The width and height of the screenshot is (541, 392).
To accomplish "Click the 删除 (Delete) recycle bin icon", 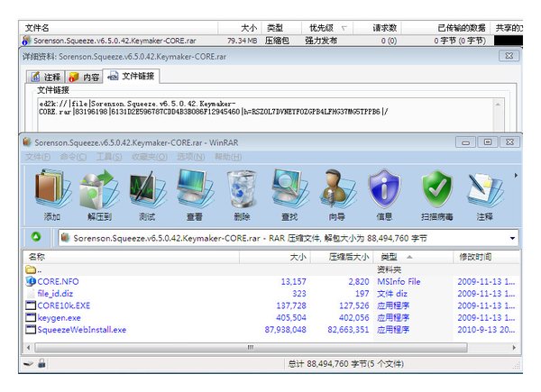I will click(x=242, y=189).
